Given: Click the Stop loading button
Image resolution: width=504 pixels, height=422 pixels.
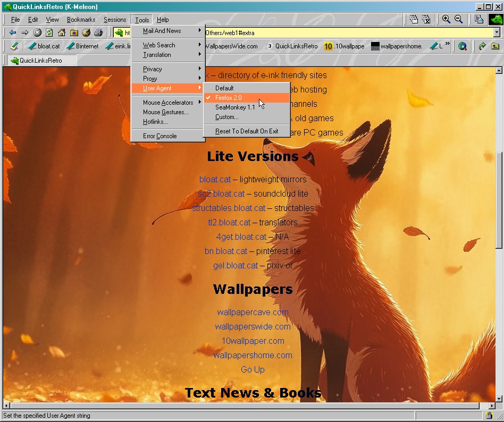Looking at the screenshot, I should tap(37, 32).
